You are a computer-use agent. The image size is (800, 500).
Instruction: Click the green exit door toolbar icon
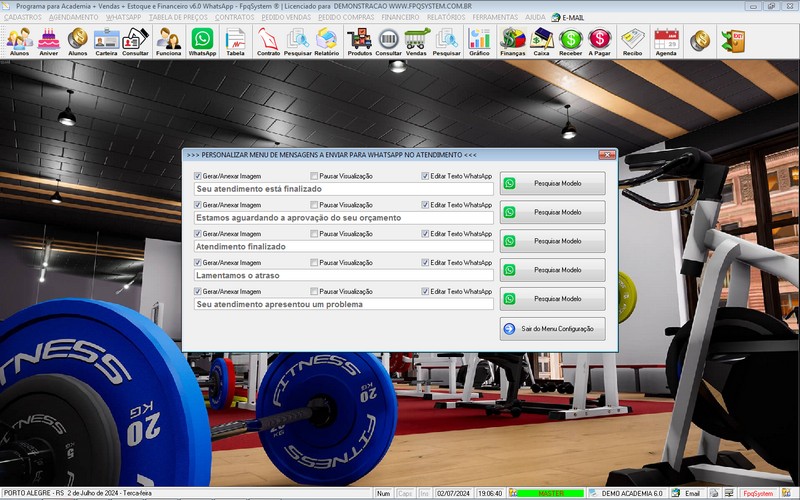(733, 40)
